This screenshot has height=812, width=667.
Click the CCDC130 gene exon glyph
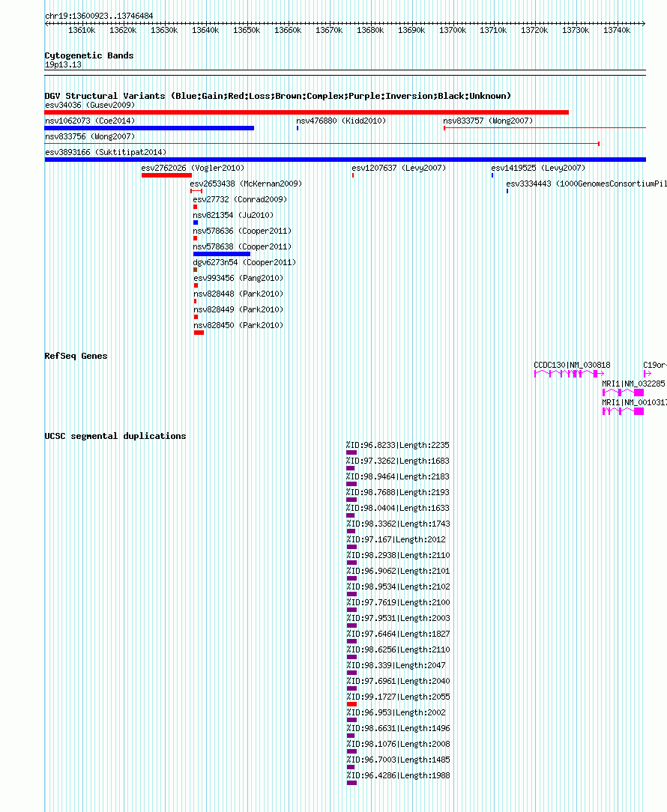point(569,373)
